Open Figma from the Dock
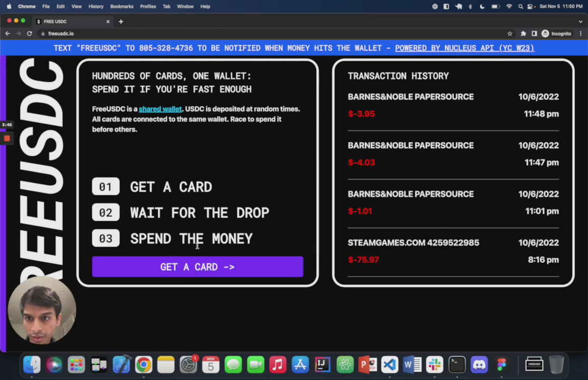The image size is (588, 380). pyautogui.click(x=502, y=364)
